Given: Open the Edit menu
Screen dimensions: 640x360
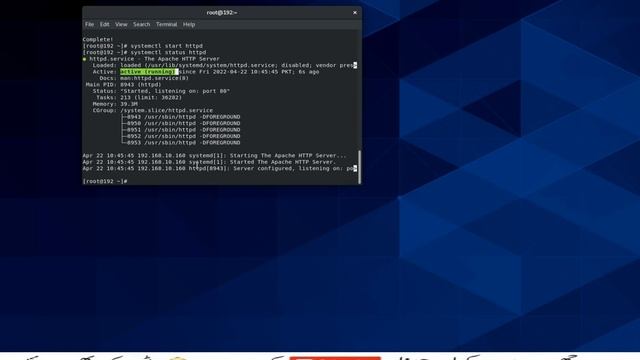Looking at the screenshot, I should (x=104, y=24).
